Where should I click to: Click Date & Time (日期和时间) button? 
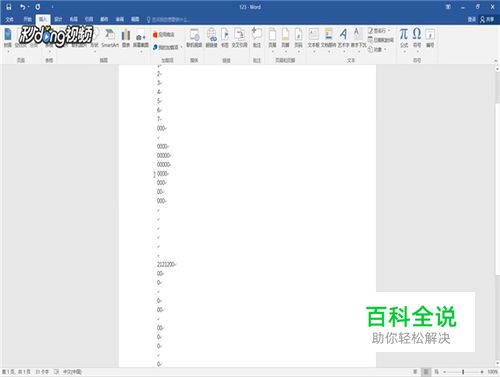381,40
